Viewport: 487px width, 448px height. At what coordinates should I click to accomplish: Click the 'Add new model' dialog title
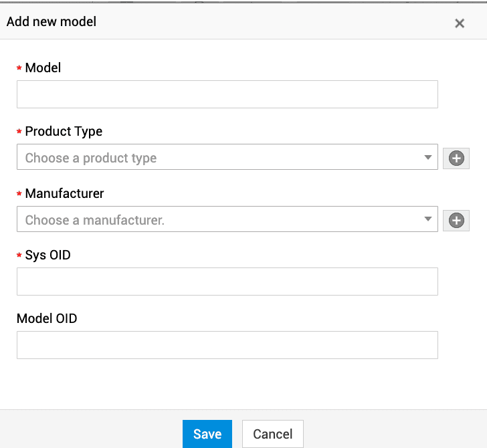coord(52,22)
